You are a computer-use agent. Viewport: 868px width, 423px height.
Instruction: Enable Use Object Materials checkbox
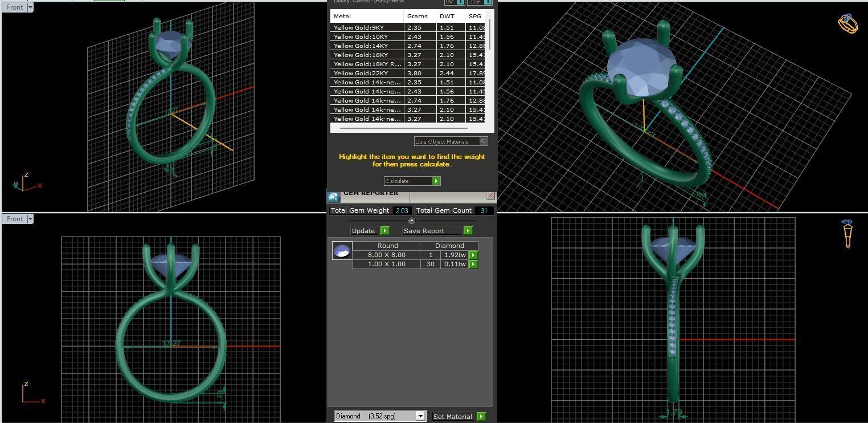click(x=484, y=141)
